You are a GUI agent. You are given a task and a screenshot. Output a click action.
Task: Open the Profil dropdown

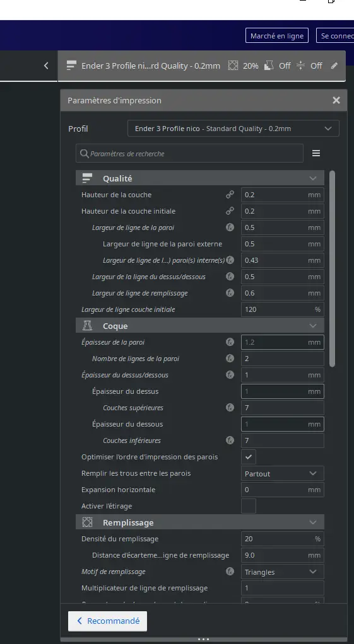[x=233, y=129]
